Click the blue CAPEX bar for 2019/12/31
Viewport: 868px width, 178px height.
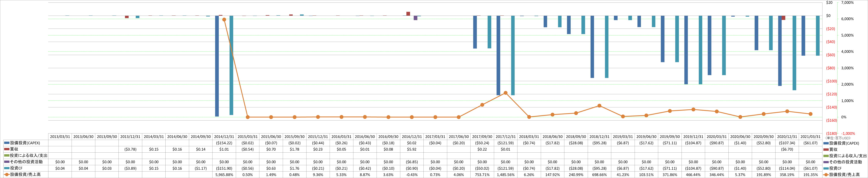pos(686,50)
